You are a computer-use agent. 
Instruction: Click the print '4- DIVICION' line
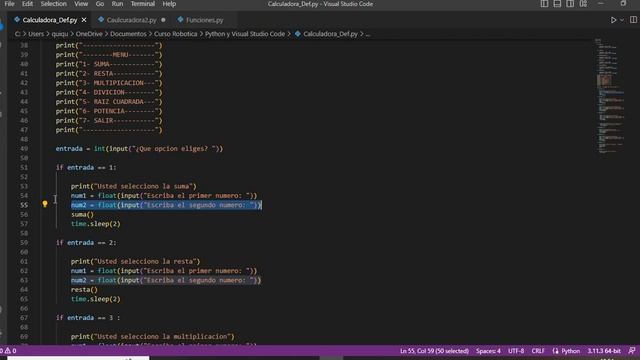click(x=109, y=92)
